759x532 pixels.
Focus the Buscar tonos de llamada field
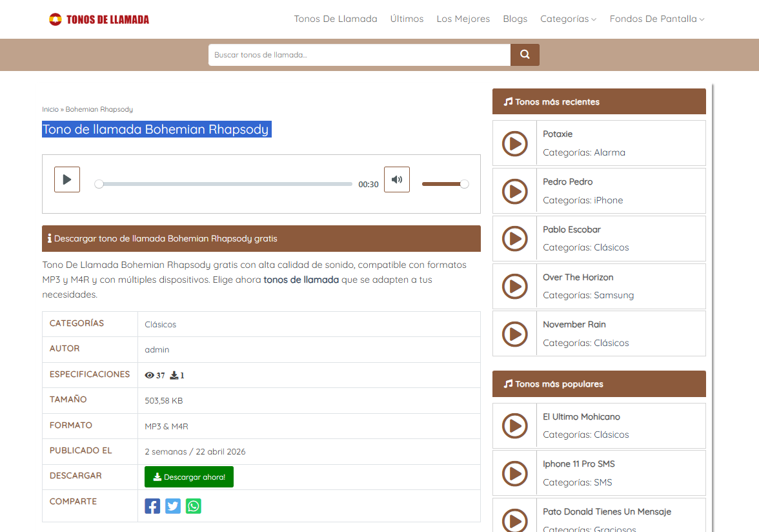click(x=359, y=55)
